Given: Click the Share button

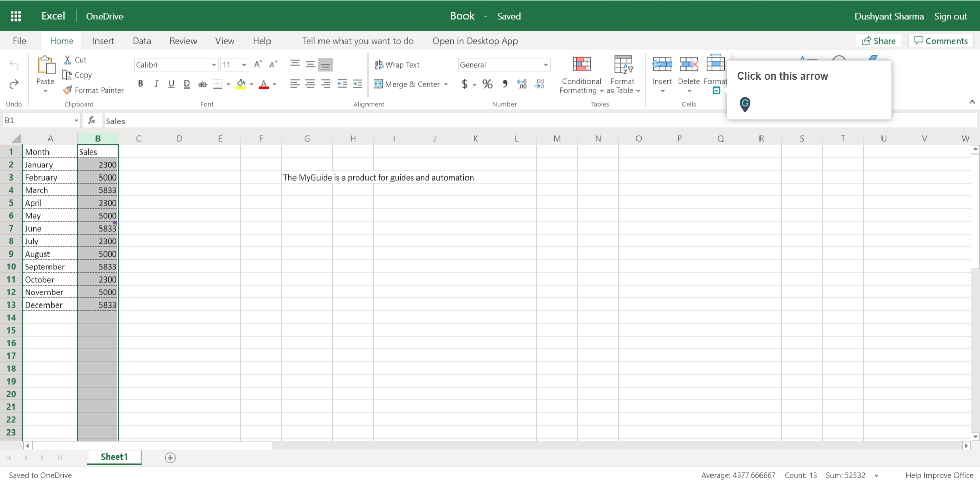Looking at the screenshot, I should click(878, 41).
